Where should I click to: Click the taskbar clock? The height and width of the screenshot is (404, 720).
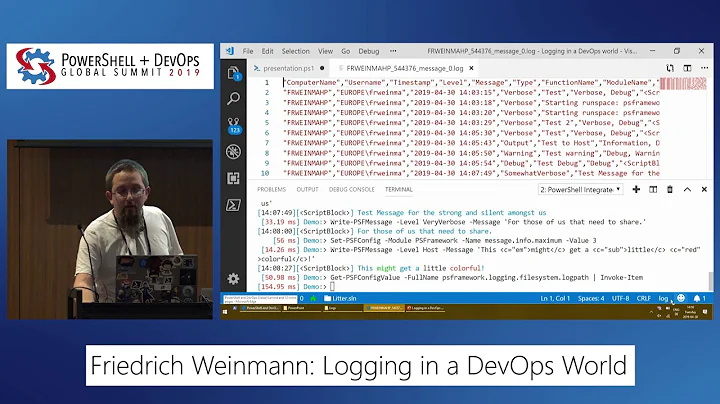click(690, 312)
